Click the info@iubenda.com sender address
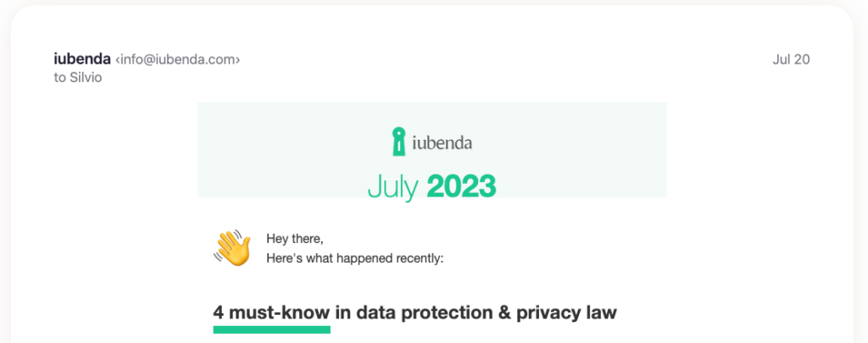 pyautogui.click(x=178, y=59)
